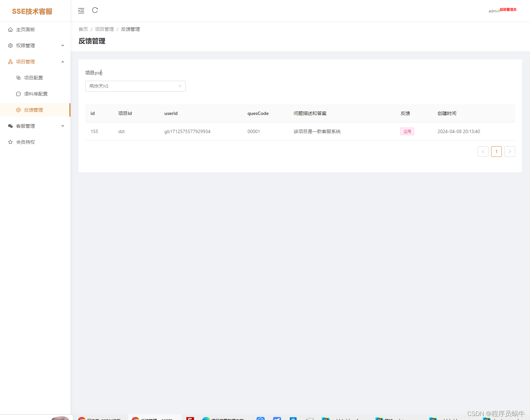Click the 项目管理 breadcrumb link
The width and height of the screenshot is (530, 420).
point(104,29)
